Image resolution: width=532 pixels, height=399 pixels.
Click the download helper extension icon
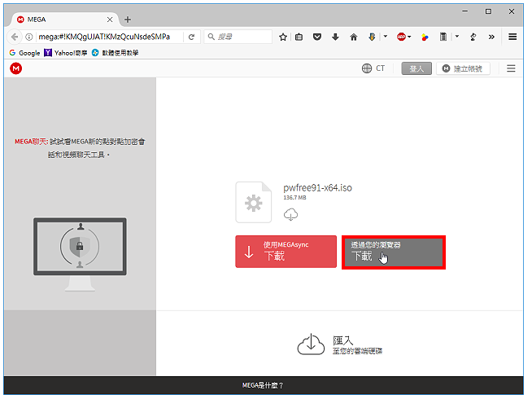pos(372,37)
